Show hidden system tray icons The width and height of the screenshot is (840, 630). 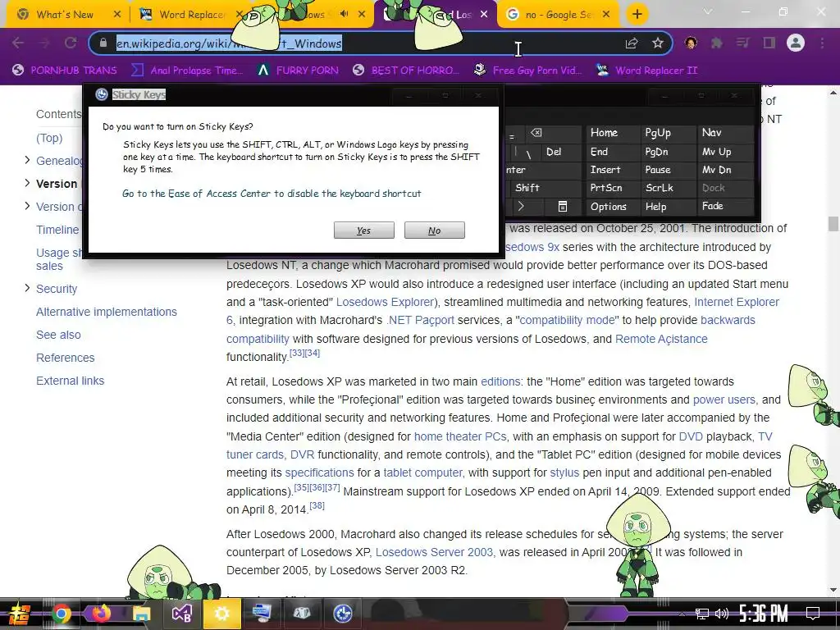682,614
